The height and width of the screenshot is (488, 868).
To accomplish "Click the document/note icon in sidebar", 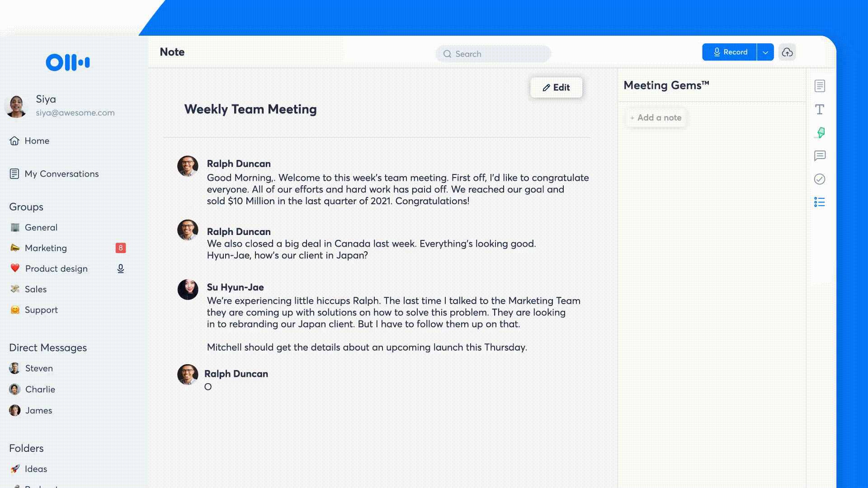I will [x=820, y=86].
